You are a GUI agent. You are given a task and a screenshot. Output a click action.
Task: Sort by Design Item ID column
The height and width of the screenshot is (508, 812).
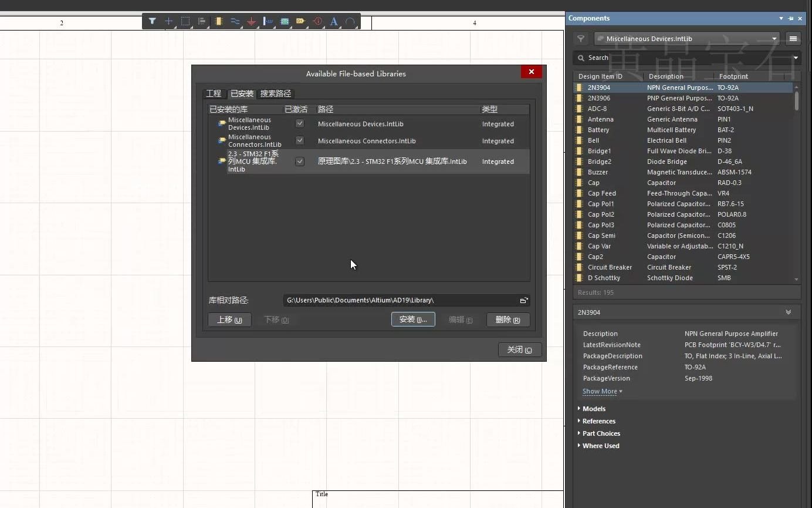click(608, 76)
